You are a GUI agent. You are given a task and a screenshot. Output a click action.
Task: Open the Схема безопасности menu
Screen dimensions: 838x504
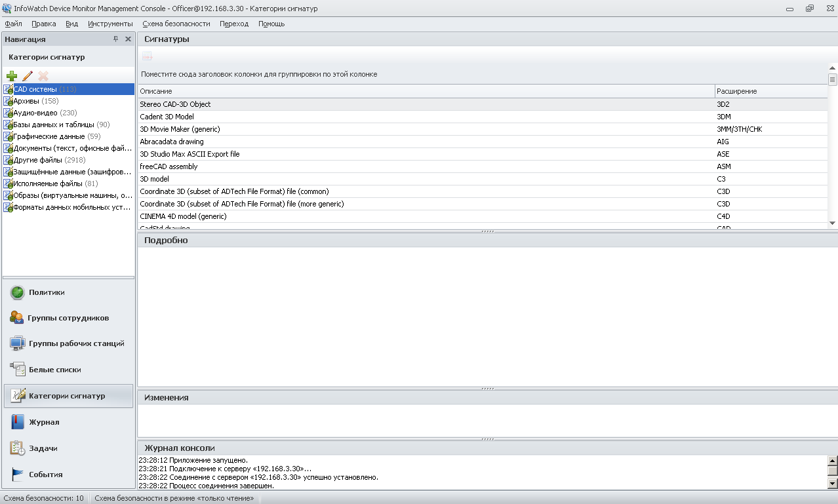pyautogui.click(x=176, y=24)
